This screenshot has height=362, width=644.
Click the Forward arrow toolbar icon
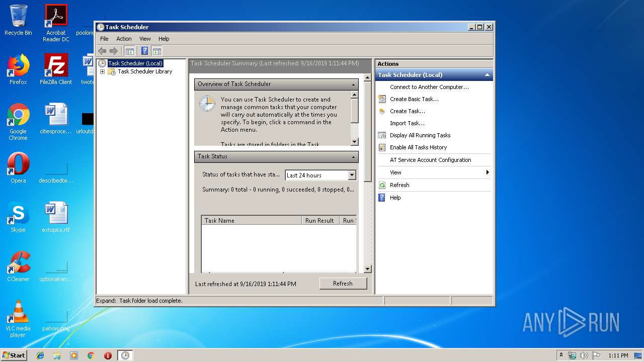114,51
